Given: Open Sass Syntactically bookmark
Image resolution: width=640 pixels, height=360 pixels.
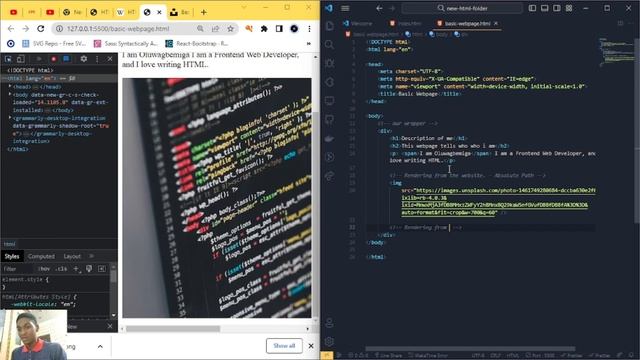Looking at the screenshot, I should [125, 43].
